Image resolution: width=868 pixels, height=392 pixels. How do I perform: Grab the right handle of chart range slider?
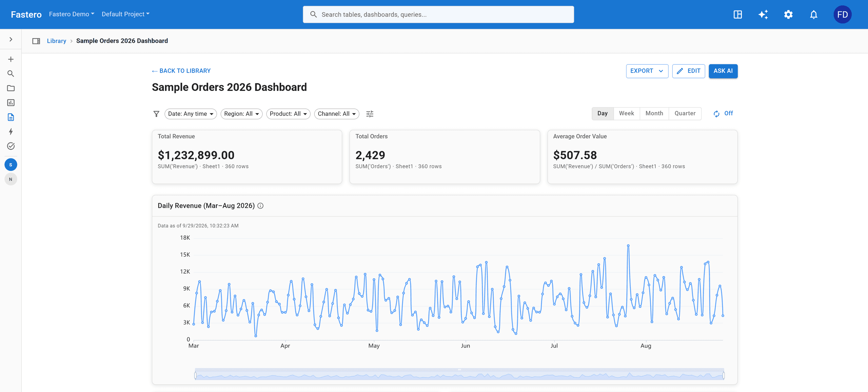pos(724,375)
